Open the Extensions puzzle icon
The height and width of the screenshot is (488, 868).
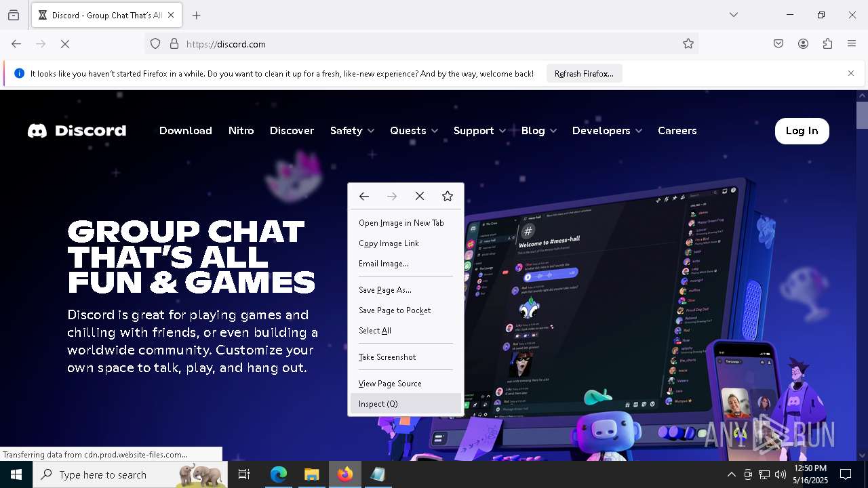827,44
